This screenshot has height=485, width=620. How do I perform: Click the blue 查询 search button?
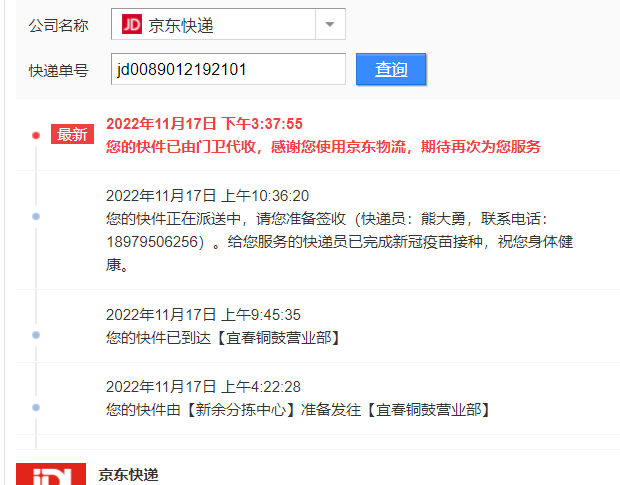[x=391, y=69]
